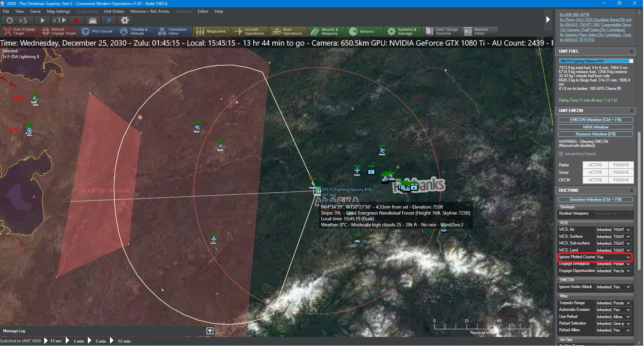This screenshot has height=346, width=644.
Task: Click the Doctrine Window (Ctrl + F9) button
Action: click(x=595, y=199)
